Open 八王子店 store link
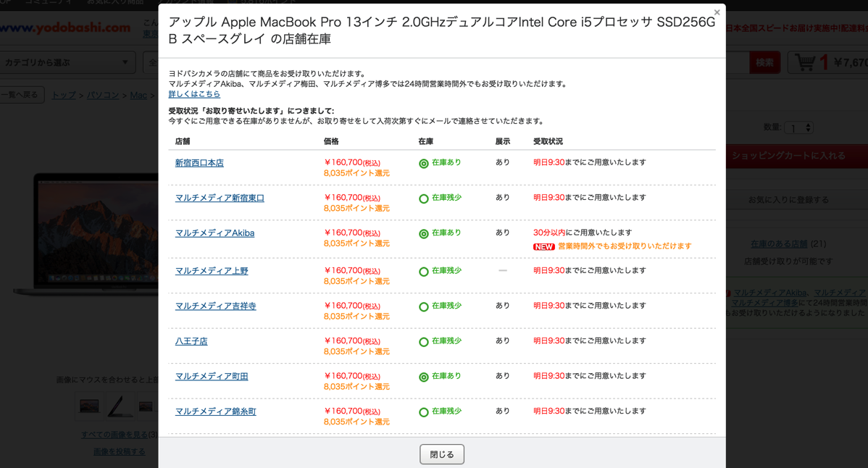 coord(191,341)
